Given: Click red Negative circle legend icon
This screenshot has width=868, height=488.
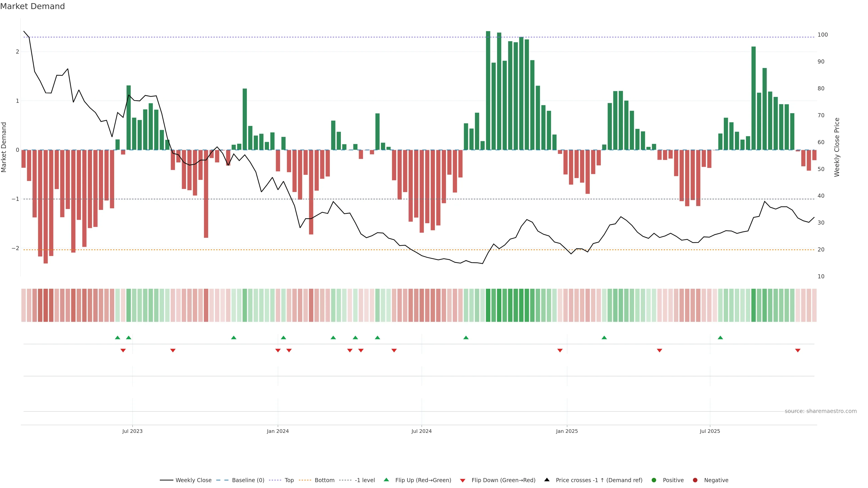Looking at the screenshot, I should click(x=695, y=480).
